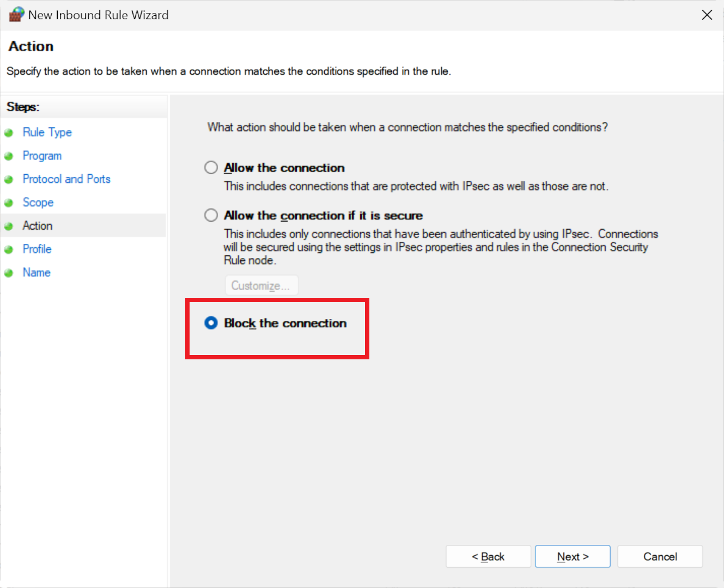Select the Block the connection option
The width and height of the screenshot is (724, 588).
(211, 323)
